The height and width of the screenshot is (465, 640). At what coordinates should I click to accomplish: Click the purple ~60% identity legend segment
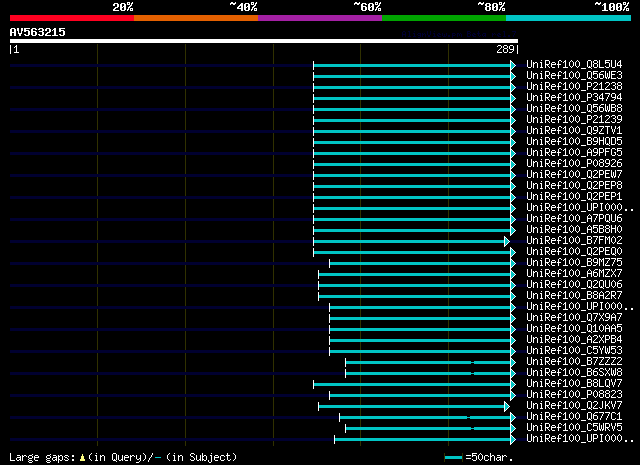pyautogui.click(x=320, y=18)
